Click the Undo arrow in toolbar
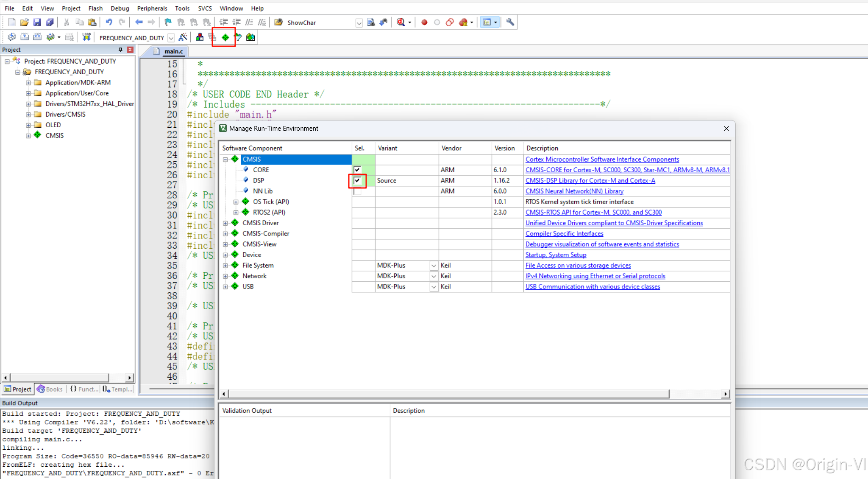The image size is (868, 479). 109,22
